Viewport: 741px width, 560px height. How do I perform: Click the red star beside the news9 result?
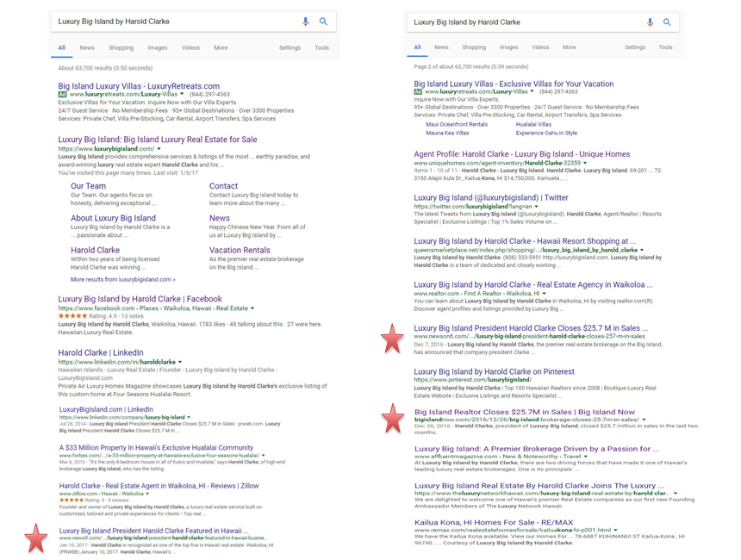(36, 538)
